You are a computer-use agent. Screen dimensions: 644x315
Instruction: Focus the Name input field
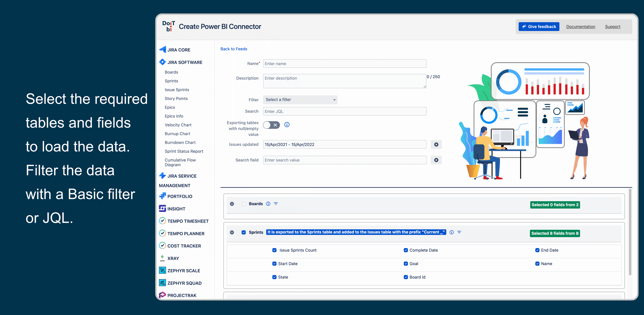[x=345, y=64]
